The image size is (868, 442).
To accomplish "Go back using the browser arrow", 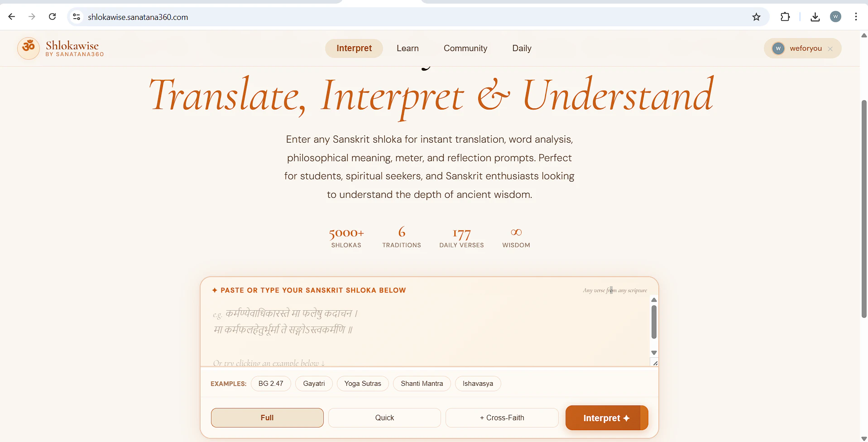I will [x=11, y=17].
